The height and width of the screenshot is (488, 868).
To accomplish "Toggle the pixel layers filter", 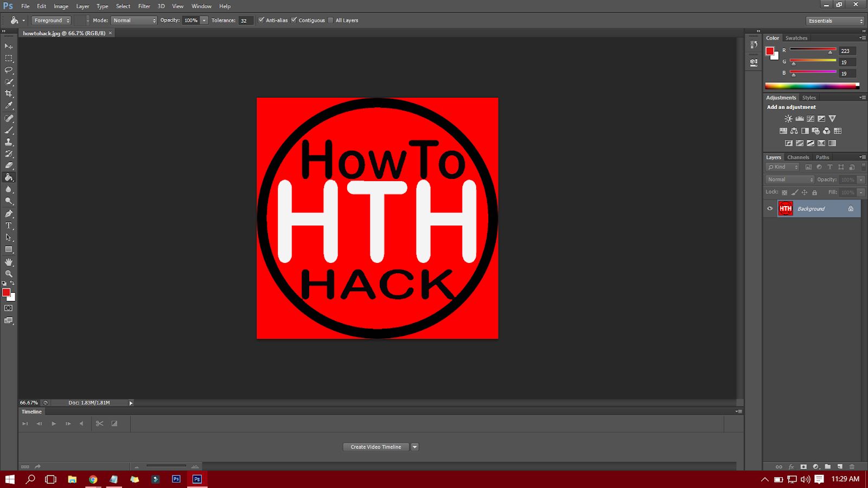I will pyautogui.click(x=808, y=167).
